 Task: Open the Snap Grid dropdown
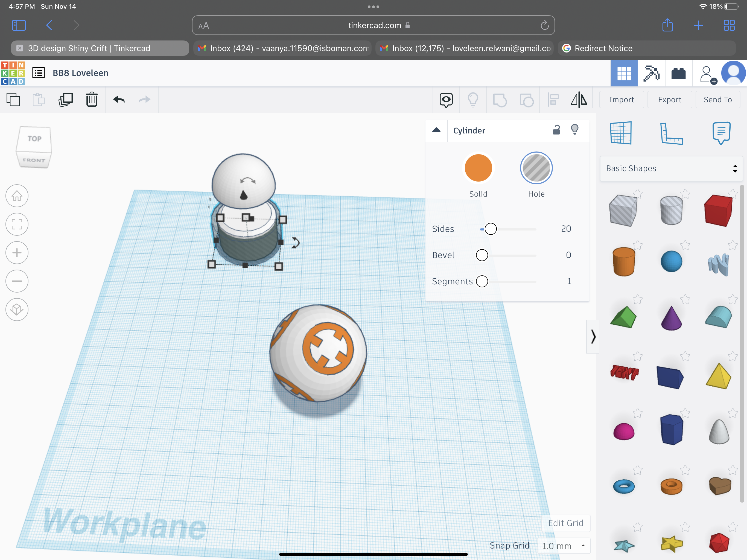tap(564, 546)
